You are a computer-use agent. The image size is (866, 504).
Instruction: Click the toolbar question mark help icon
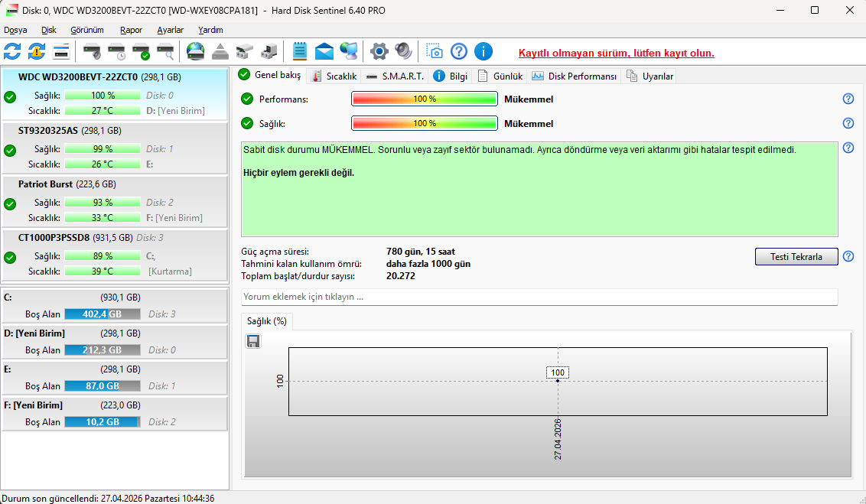coord(459,51)
